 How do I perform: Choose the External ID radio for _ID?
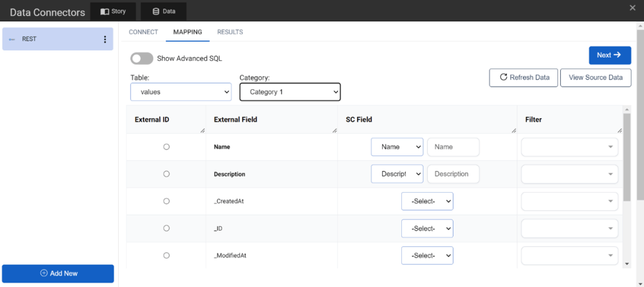(x=166, y=228)
